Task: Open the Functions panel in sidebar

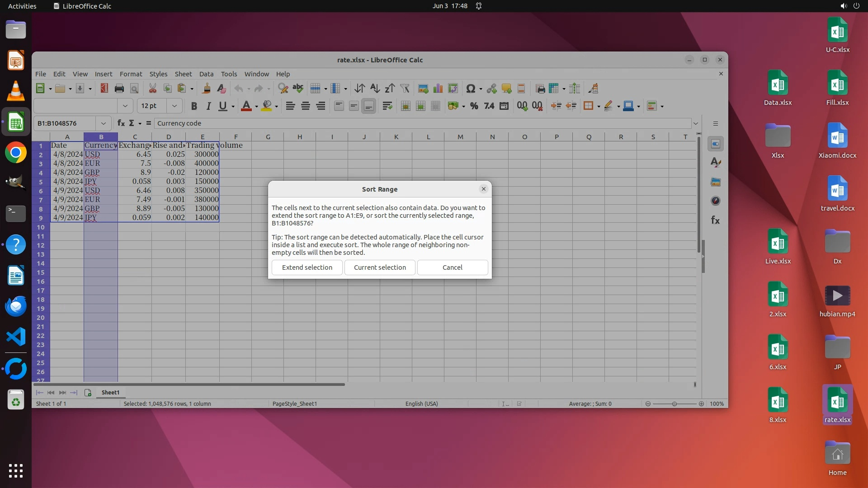Action: click(x=715, y=220)
